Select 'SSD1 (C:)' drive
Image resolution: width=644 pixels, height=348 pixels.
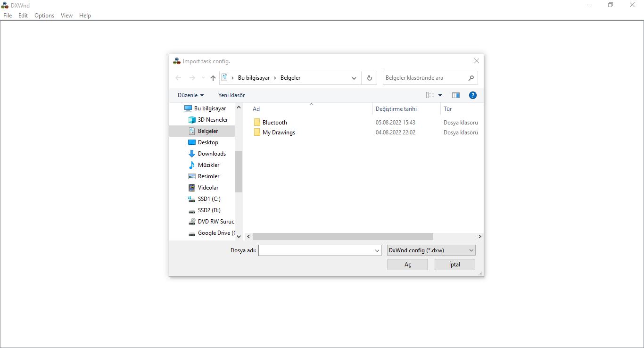(209, 199)
